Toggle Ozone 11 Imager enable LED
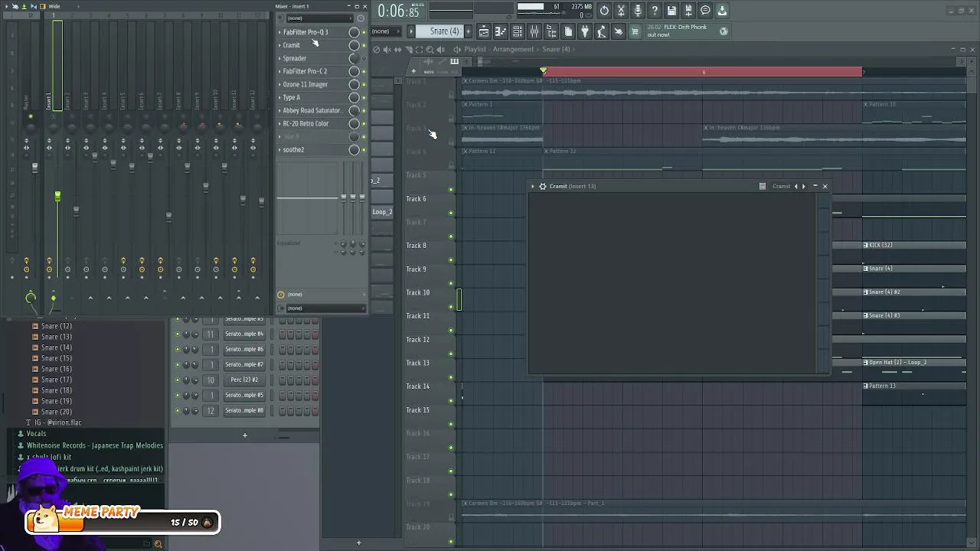Image resolution: width=980 pixels, height=551 pixels. click(x=364, y=84)
